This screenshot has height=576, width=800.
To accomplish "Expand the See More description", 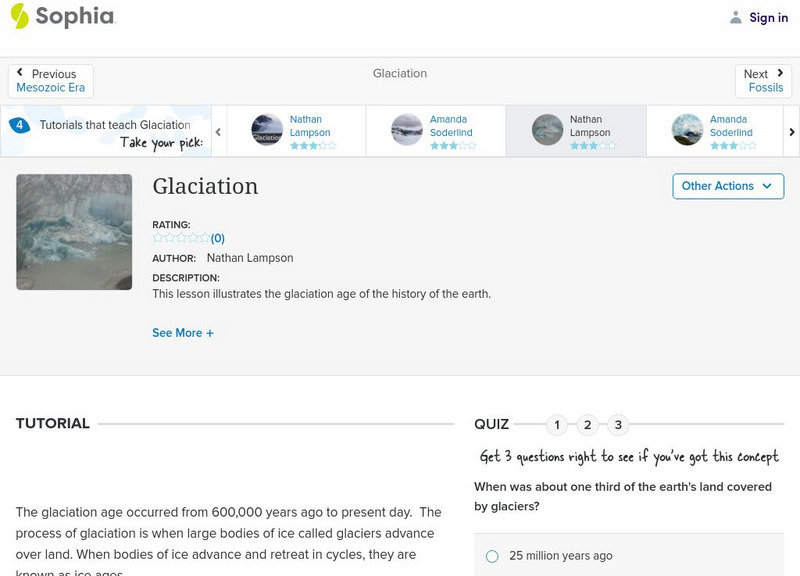I will pos(183,332).
